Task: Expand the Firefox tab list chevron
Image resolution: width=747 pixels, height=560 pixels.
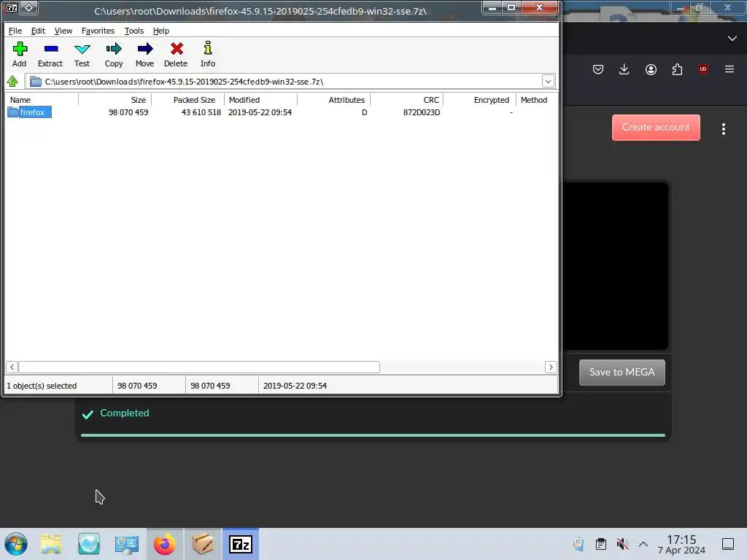Action: pyautogui.click(x=732, y=38)
